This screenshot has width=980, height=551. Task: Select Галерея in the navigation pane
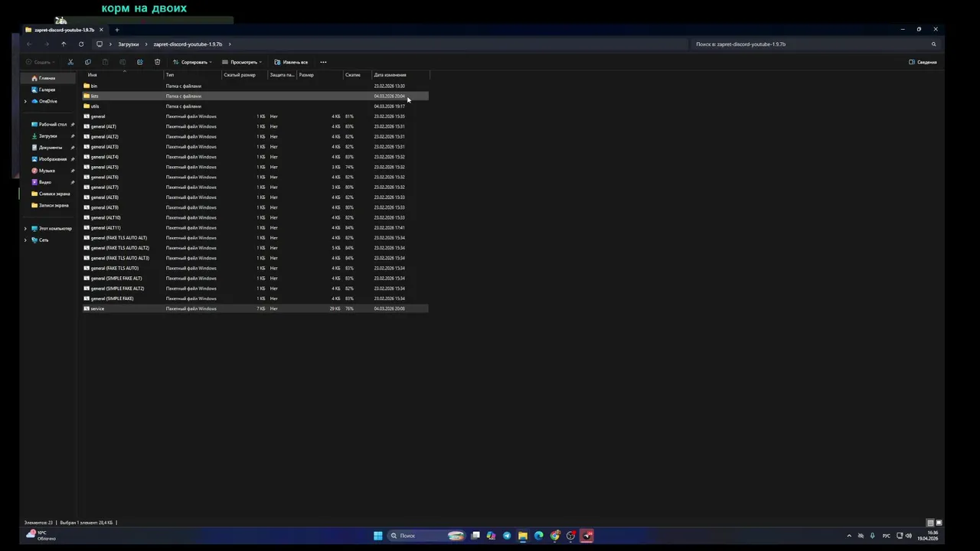point(47,90)
